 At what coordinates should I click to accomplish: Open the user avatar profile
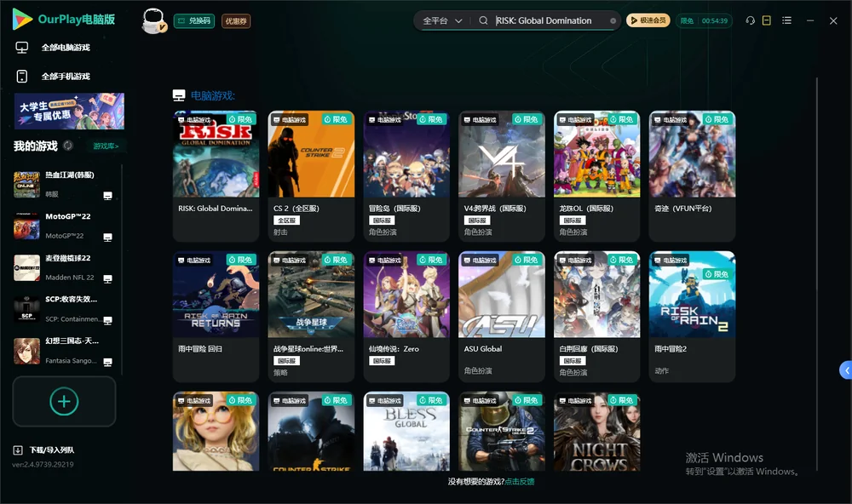click(153, 21)
